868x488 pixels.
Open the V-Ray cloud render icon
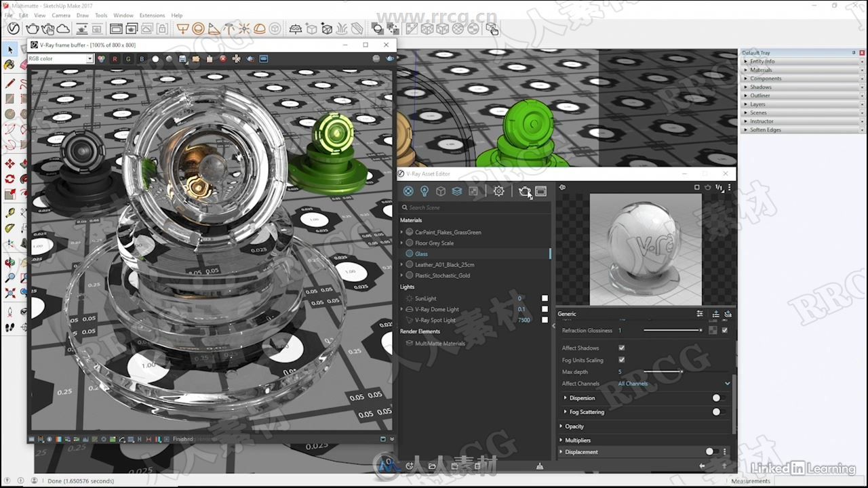tap(63, 28)
